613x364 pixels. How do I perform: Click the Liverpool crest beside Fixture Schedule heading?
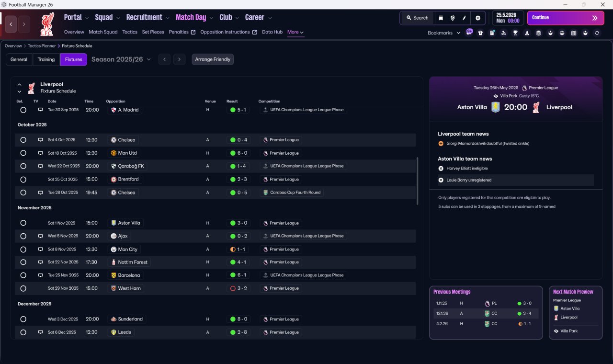[x=31, y=88]
